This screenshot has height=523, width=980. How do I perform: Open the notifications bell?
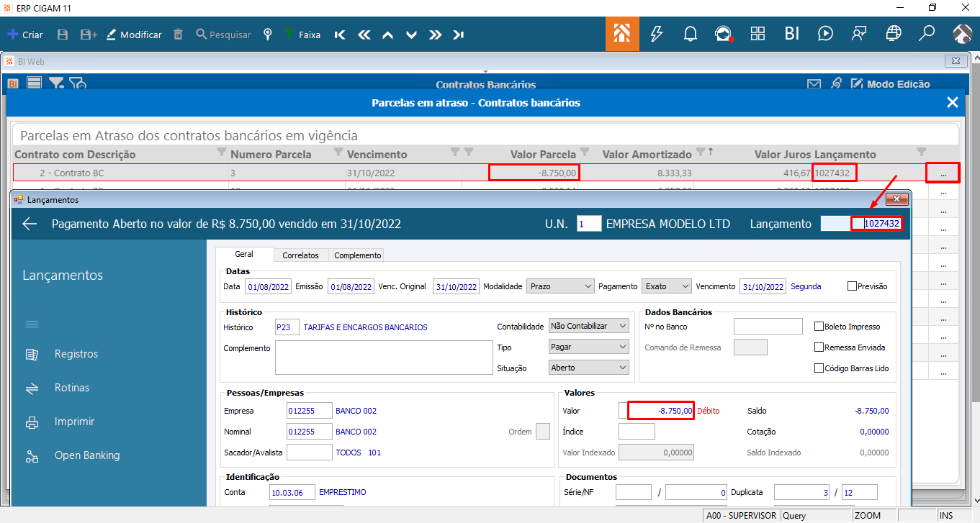[x=690, y=34]
